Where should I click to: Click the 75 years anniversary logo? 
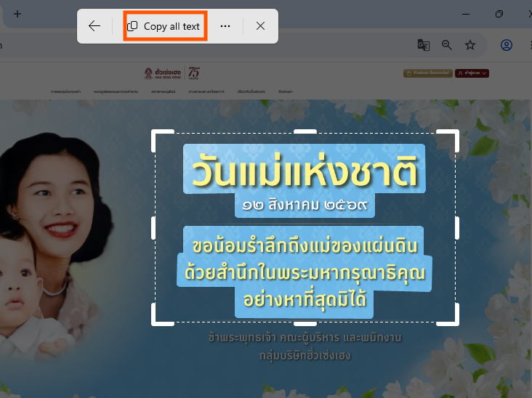coord(194,73)
